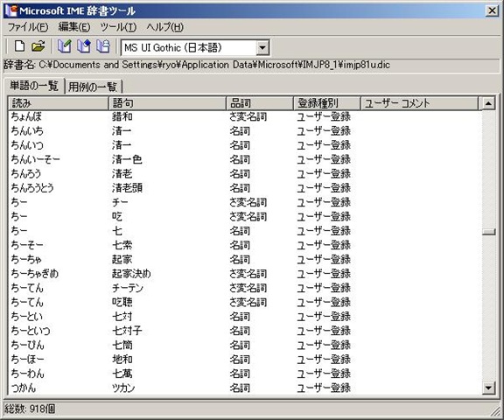Select the ちーわん reading entry

pos(28,374)
